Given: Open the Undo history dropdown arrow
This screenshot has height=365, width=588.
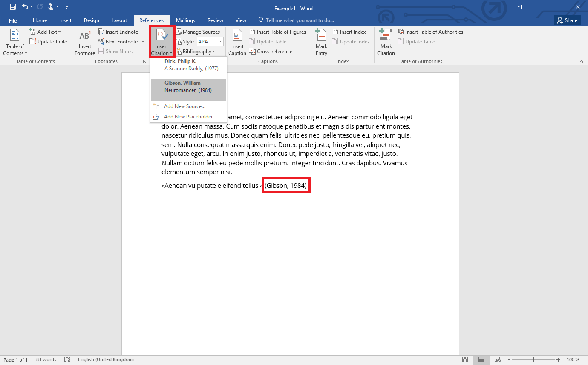Looking at the screenshot, I should pyautogui.click(x=32, y=7).
